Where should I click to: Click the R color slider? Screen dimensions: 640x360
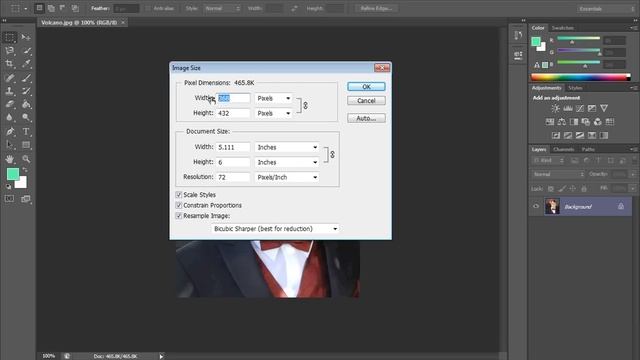(579, 39)
